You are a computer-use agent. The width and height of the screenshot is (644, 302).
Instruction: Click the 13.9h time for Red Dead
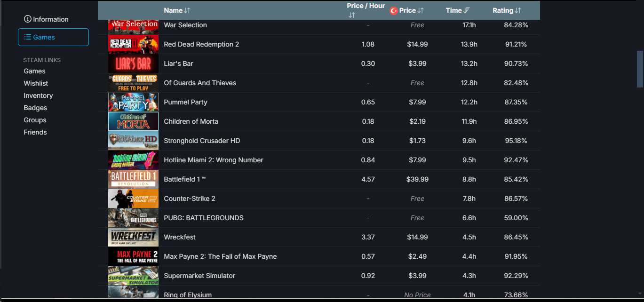469,44
